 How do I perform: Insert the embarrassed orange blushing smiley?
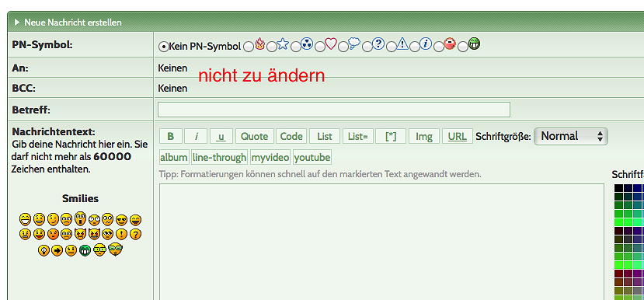click(x=53, y=234)
